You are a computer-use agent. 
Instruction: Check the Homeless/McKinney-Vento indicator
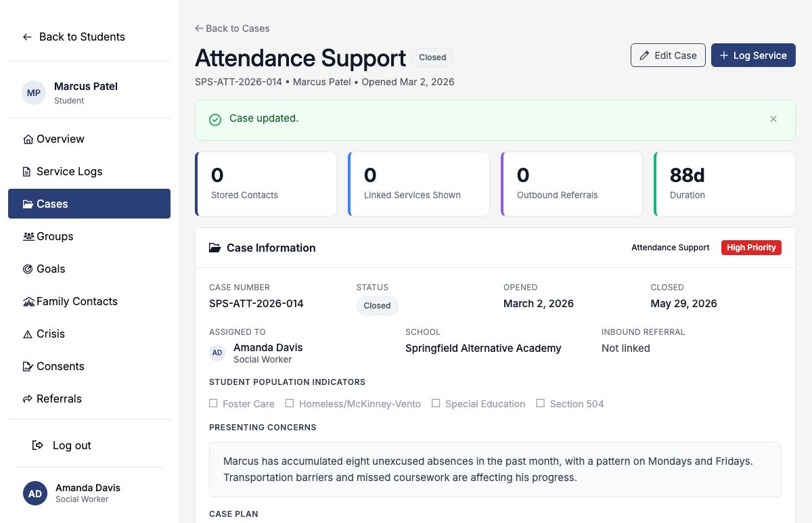[290, 403]
